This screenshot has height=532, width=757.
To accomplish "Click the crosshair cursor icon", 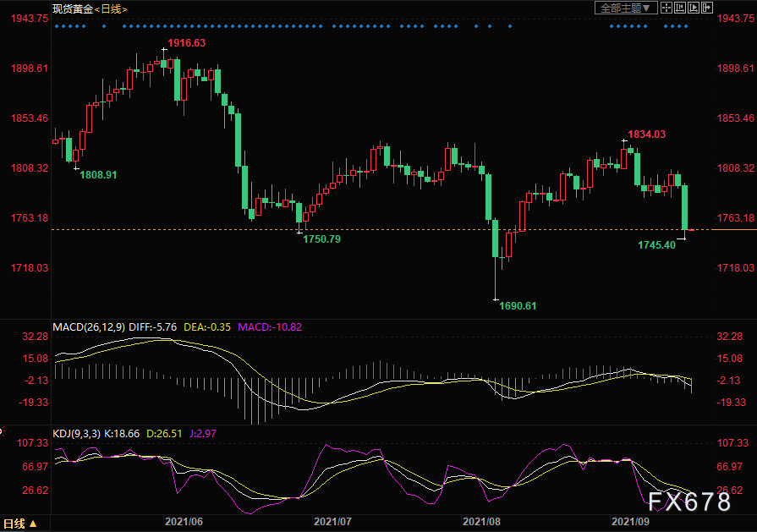I will [666, 8].
